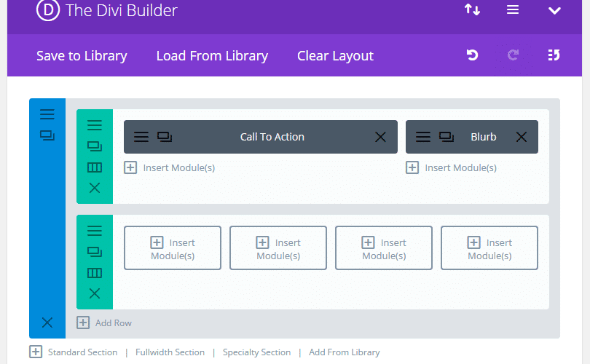
Task: Clone the Blurb module
Action: click(447, 137)
